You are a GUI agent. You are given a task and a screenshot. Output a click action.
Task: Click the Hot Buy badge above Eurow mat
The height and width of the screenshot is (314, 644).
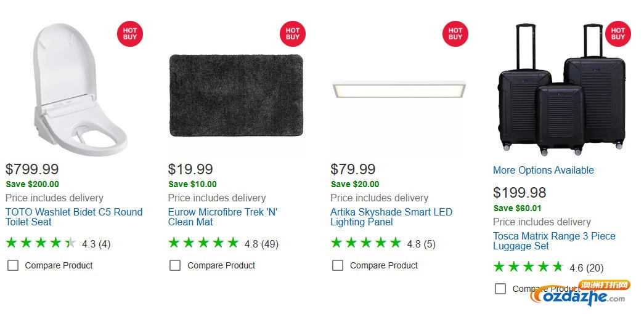click(x=293, y=33)
